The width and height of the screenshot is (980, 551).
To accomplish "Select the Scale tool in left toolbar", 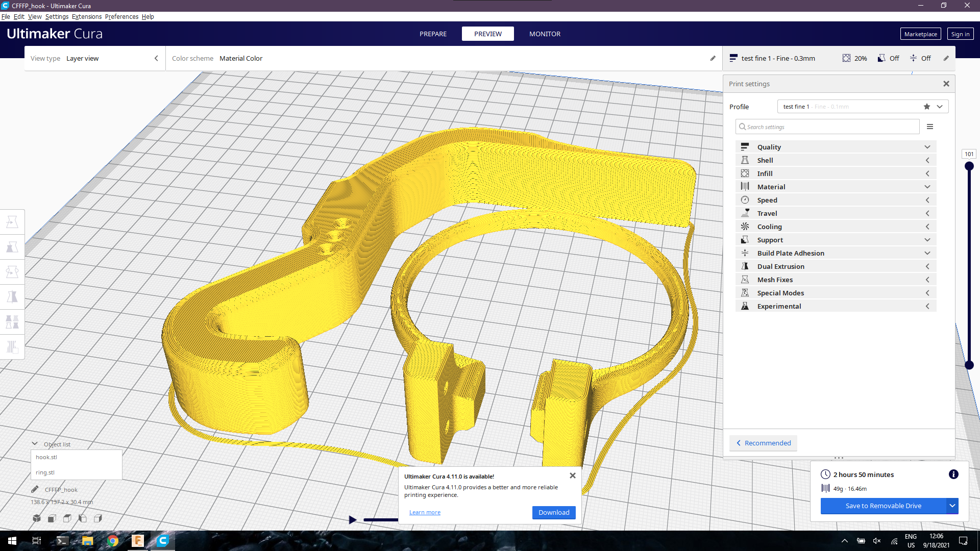I will [x=12, y=247].
